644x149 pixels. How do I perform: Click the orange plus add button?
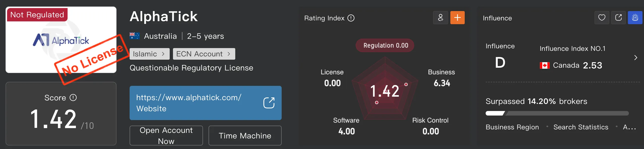pos(457,18)
